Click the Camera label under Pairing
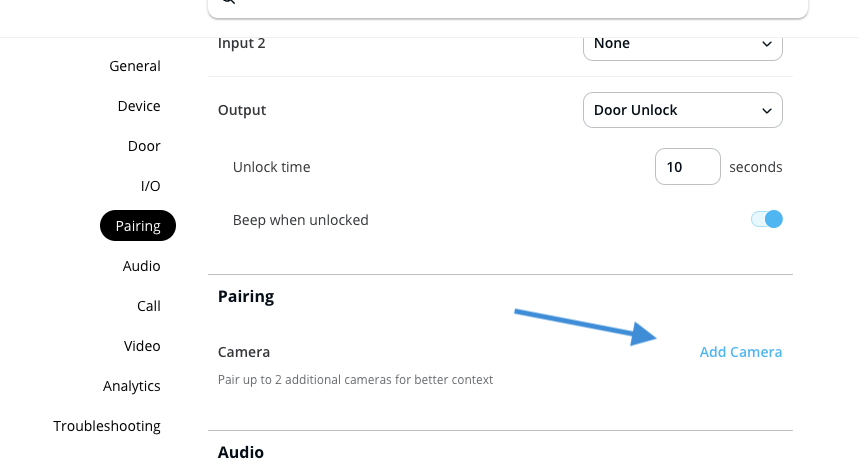The image size is (859, 476). coord(244,352)
